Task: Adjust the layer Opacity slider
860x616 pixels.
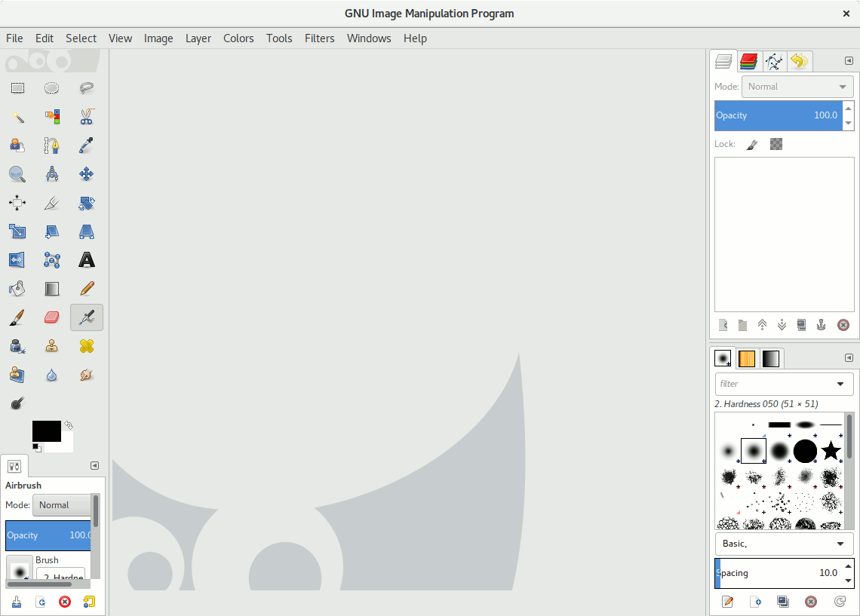Action: (x=779, y=115)
